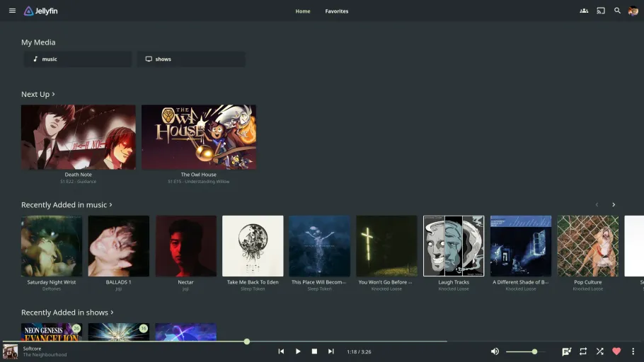Open the Laugh Tracks album cover
Image resolution: width=644 pixels, height=362 pixels.
pyautogui.click(x=454, y=246)
